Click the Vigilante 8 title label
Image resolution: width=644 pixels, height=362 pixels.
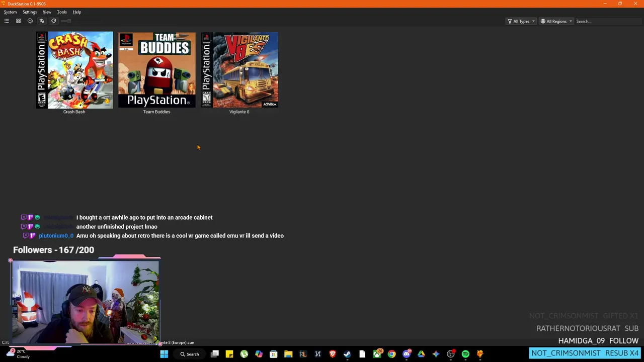click(x=239, y=112)
